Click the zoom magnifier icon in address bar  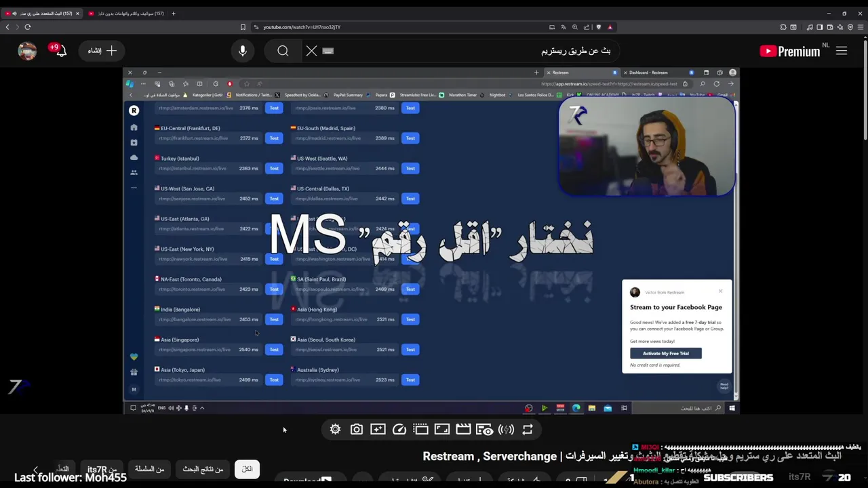point(574,27)
